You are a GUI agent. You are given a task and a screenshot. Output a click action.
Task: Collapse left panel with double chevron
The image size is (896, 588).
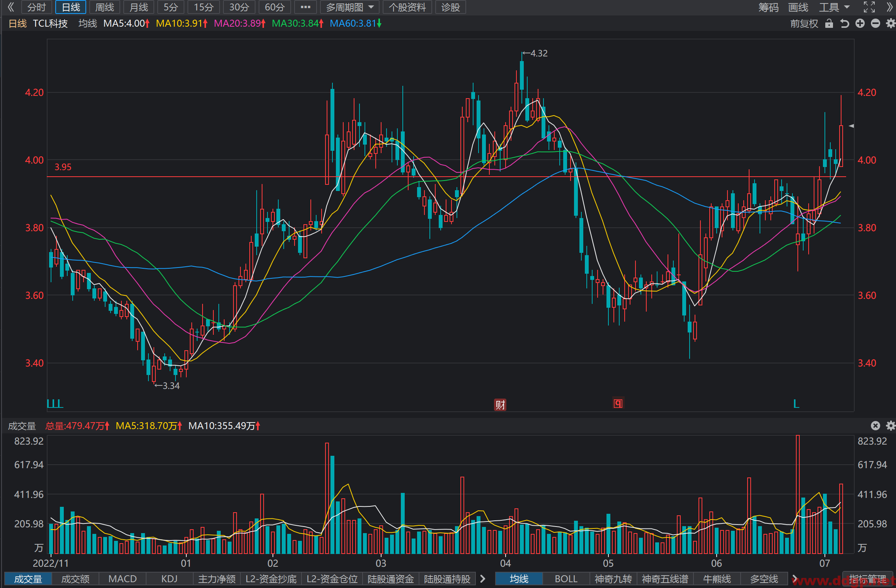(11, 7)
